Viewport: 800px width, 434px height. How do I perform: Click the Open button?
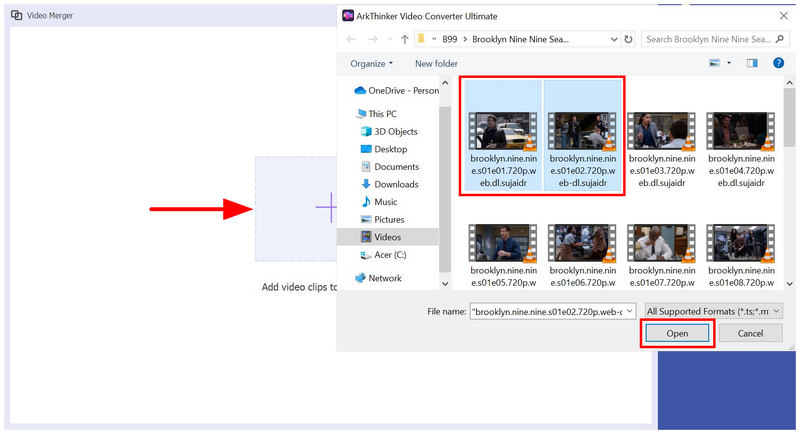[x=677, y=333]
